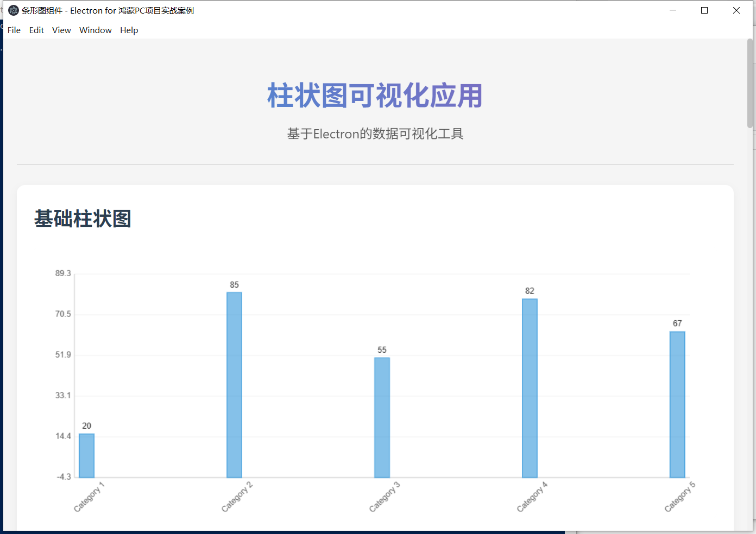The height and width of the screenshot is (534, 756).
Task: Click the Category 5 axis label
Action: 679,495
